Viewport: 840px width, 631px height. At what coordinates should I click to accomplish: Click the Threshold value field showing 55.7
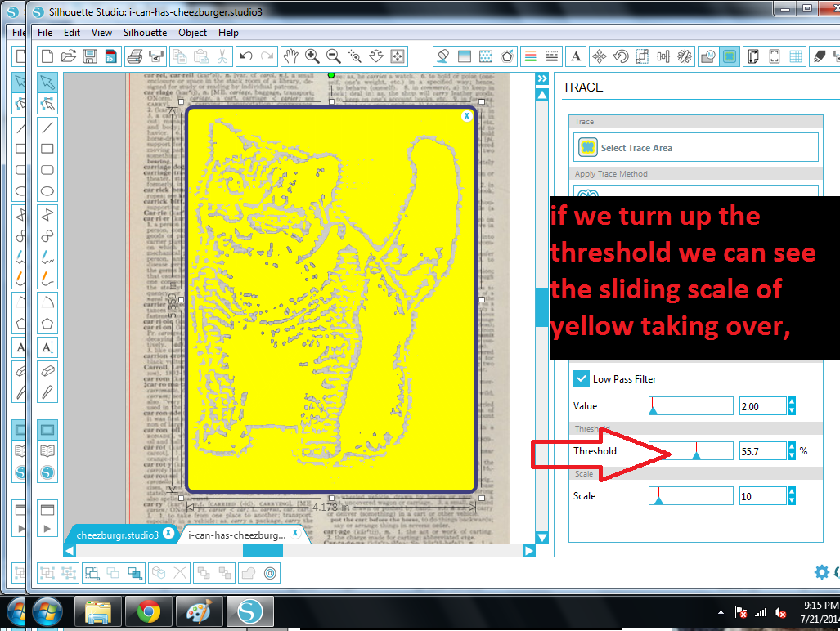click(762, 451)
